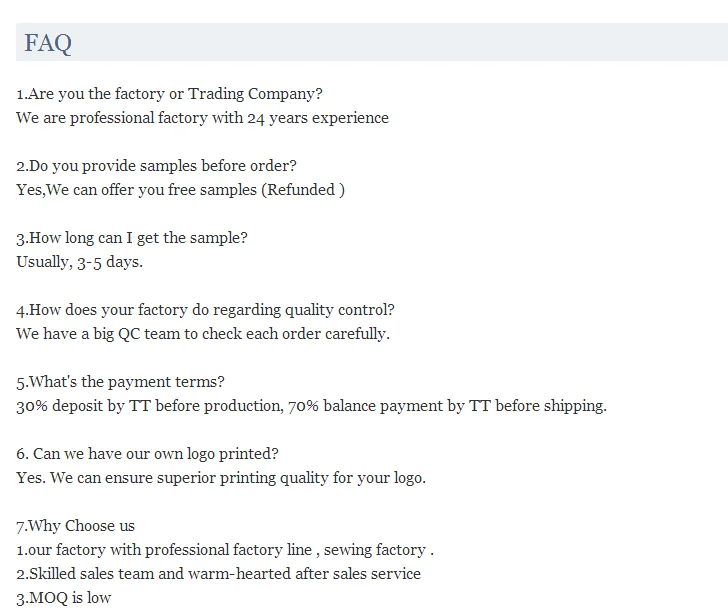This screenshot has width=728, height=614.
Task: Click the free samples Refunded answer
Action: pyautogui.click(x=180, y=189)
